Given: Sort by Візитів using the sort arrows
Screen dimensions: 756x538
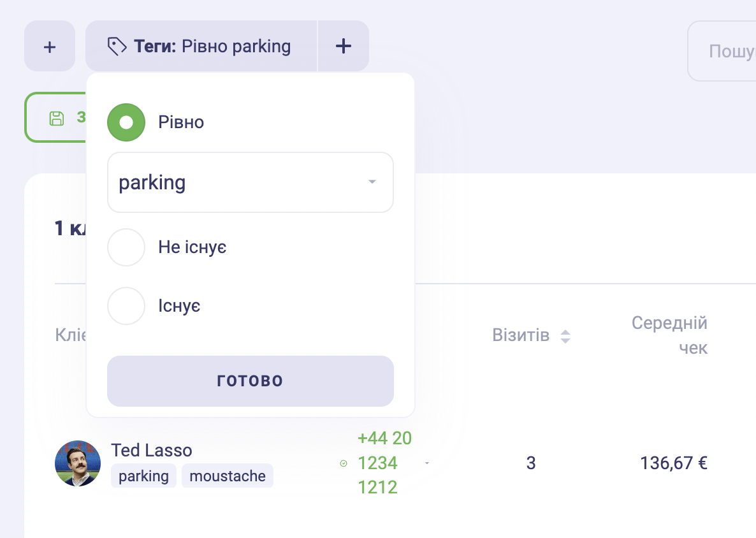Looking at the screenshot, I should [565, 336].
